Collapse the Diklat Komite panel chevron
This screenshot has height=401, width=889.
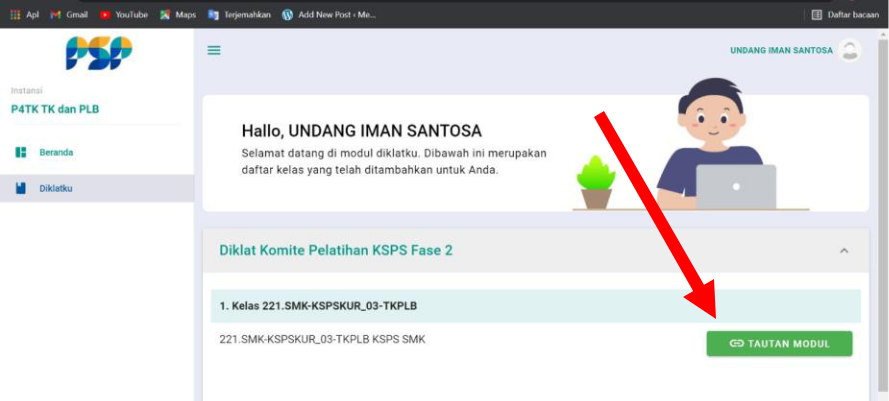pos(843,250)
